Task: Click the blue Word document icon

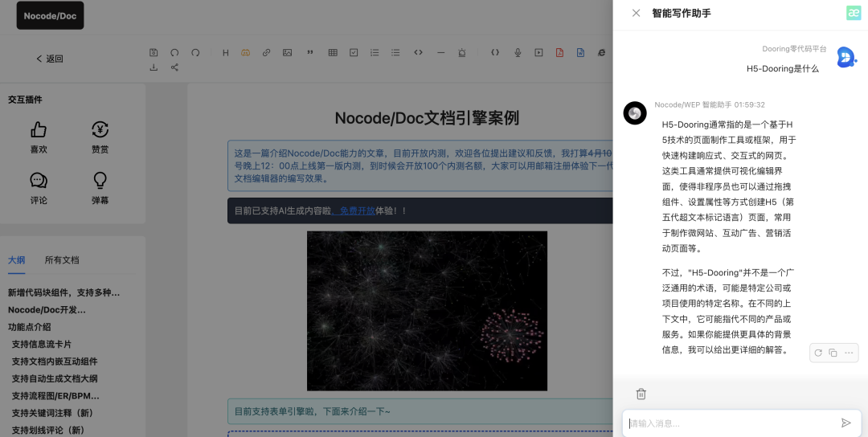Action: [581, 52]
